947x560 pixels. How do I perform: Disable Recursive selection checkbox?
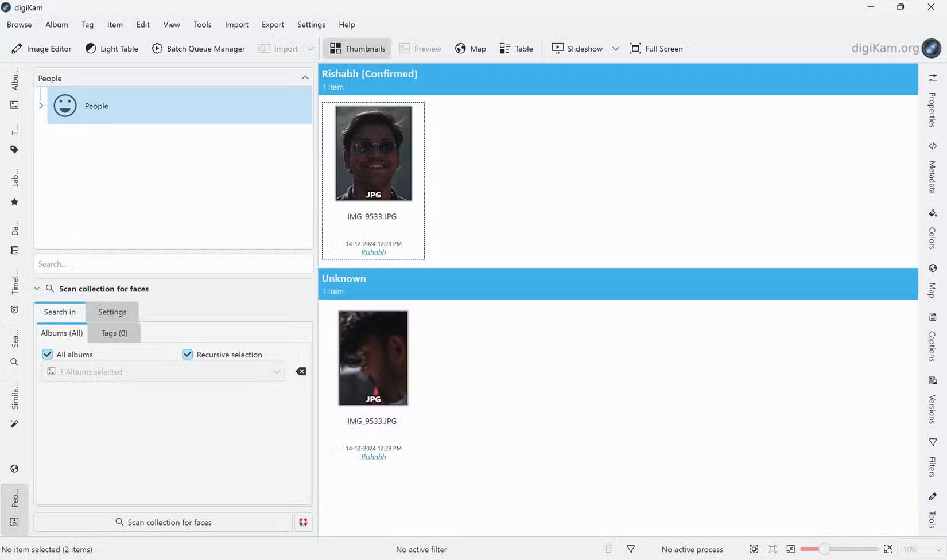coord(188,355)
